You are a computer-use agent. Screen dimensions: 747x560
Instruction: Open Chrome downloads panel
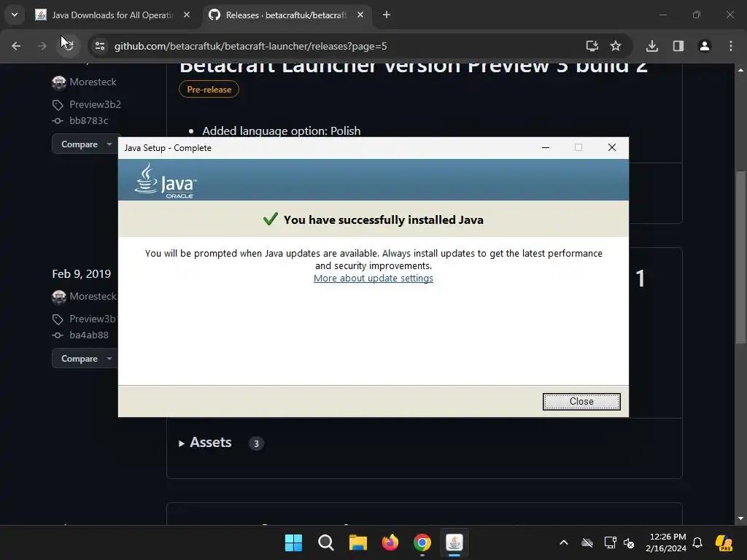[651, 46]
